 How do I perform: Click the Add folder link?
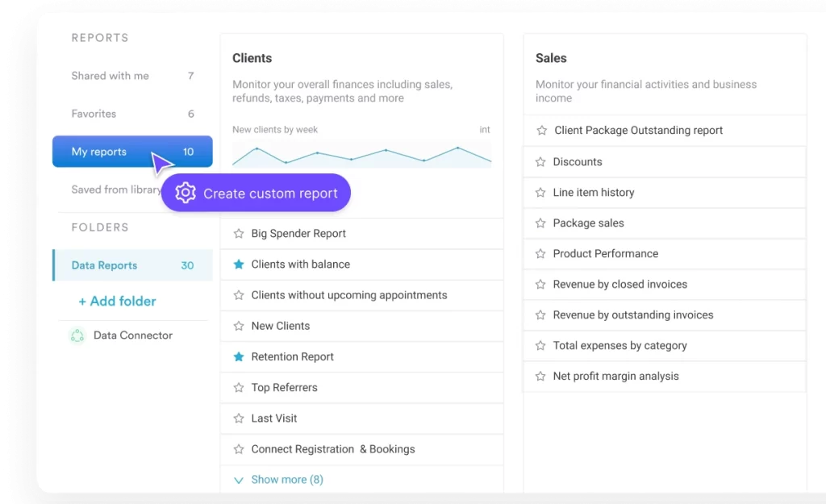point(117,301)
